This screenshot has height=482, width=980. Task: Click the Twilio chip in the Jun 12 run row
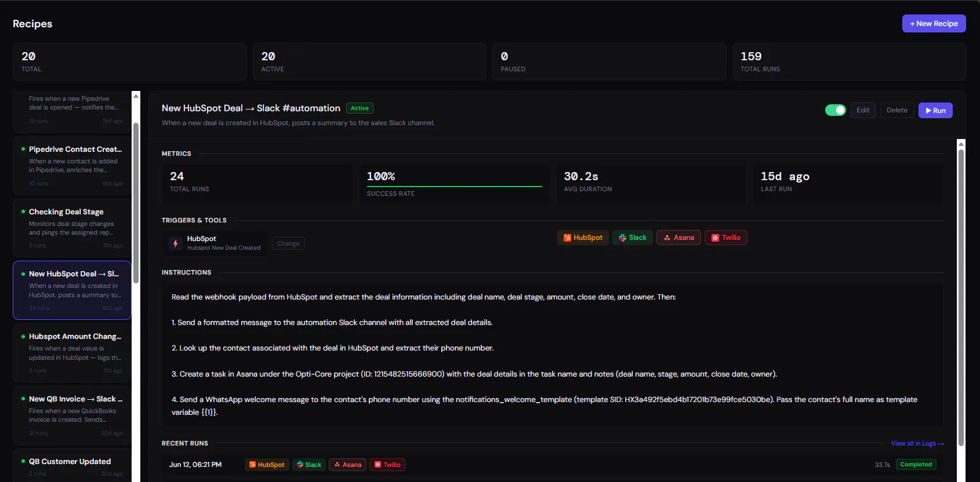(x=387, y=465)
